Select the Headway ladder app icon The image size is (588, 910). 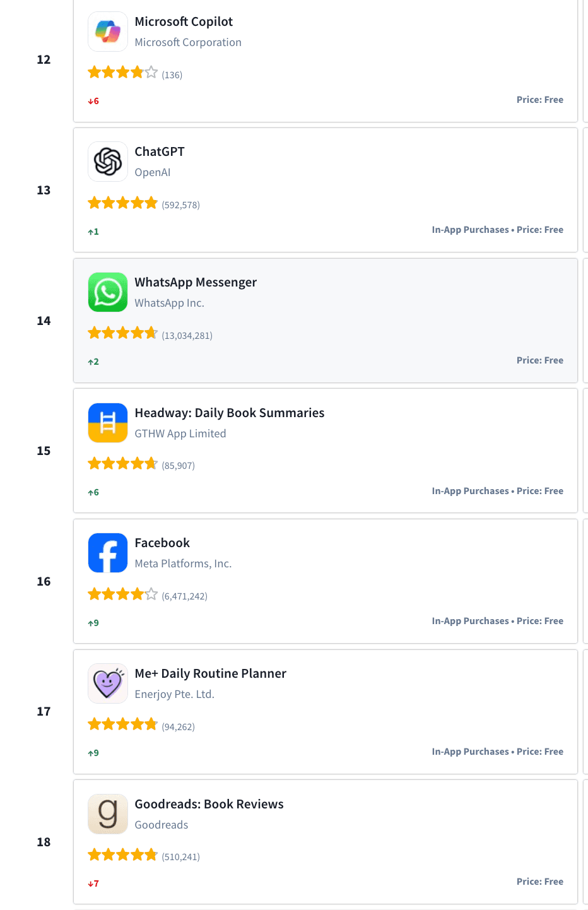pyautogui.click(x=108, y=423)
